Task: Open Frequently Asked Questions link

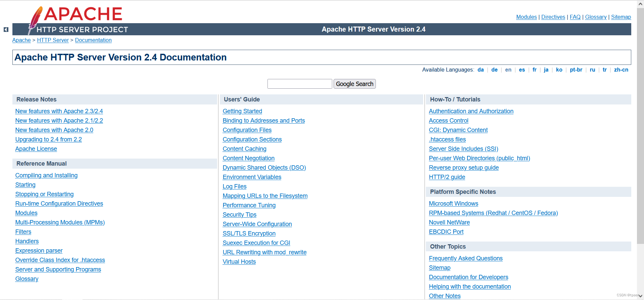Action: [466, 258]
